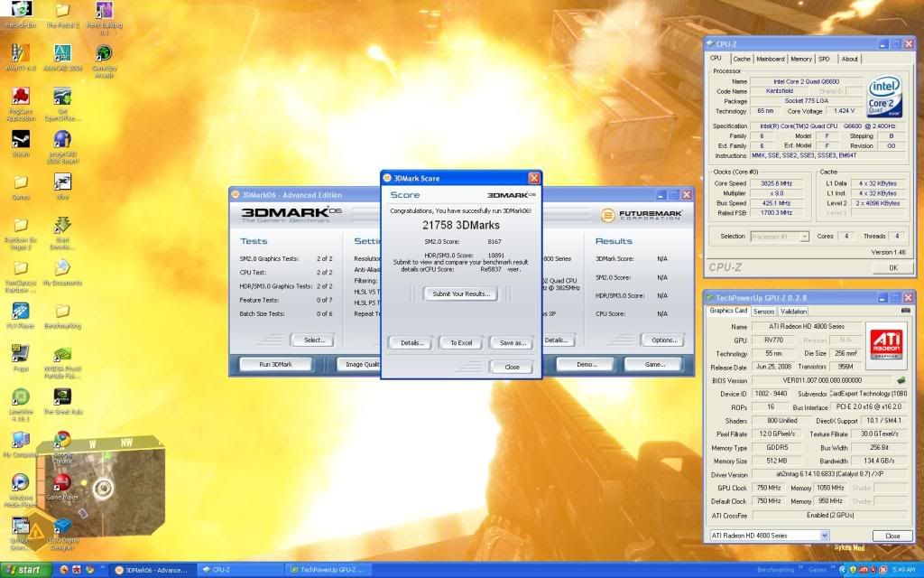The height and width of the screenshot is (578, 924).
Task: Close the 3DMark Score dialog with Close button
Action: tap(513, 367)
